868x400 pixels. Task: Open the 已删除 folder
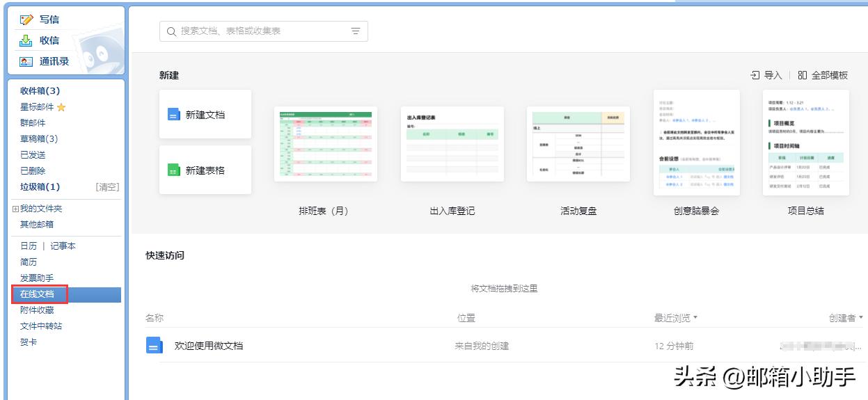pyautogui.click(x=33, y=171)
